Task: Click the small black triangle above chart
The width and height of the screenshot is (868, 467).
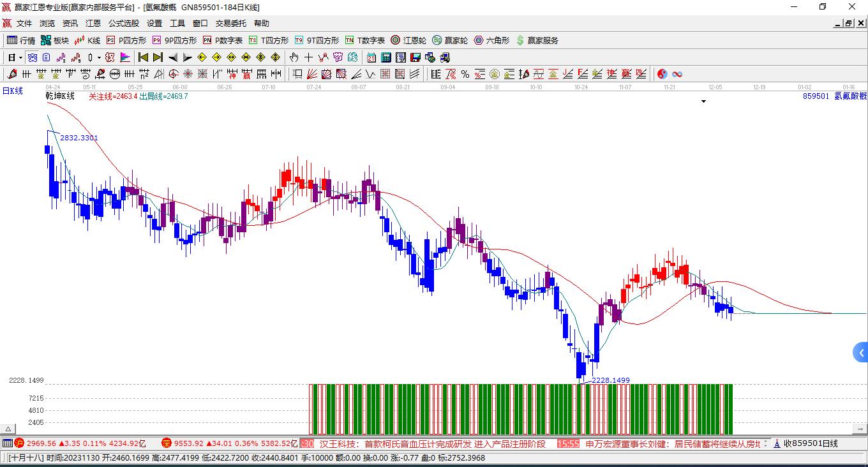Action: coord(703,101)
